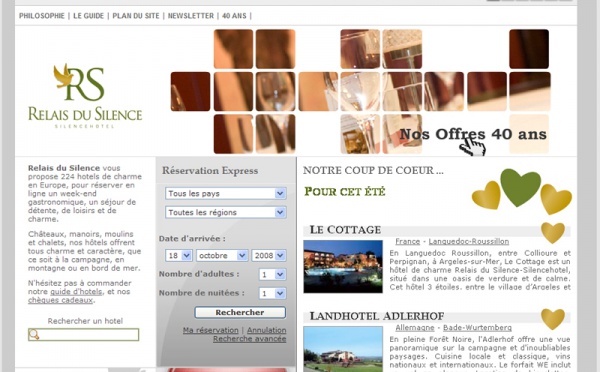Follow the Languedoc-Roussillon region link
Viewport: 600px width, 372px height.
click(x=469, y=241)
